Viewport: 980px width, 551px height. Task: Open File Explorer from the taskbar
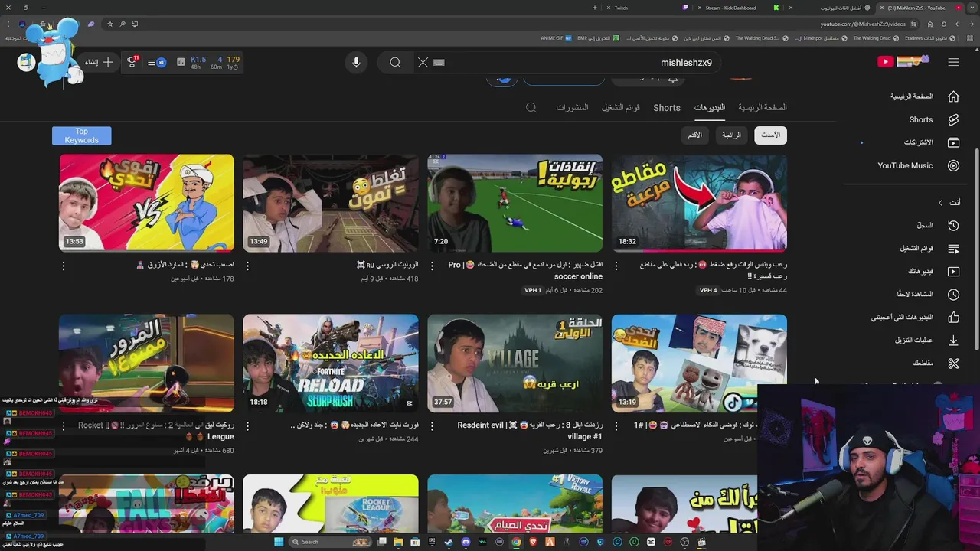click(398, 542)
